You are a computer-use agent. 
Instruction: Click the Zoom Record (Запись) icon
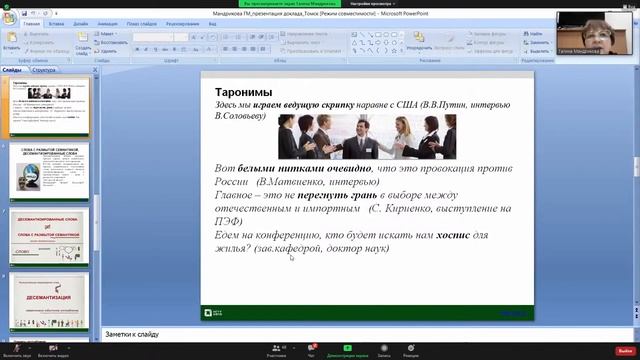coord(384,348)
